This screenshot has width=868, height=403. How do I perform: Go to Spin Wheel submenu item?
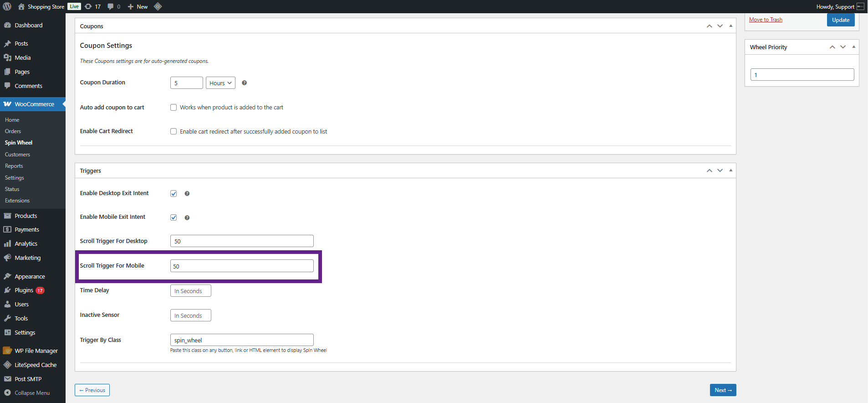coord(19,143)
